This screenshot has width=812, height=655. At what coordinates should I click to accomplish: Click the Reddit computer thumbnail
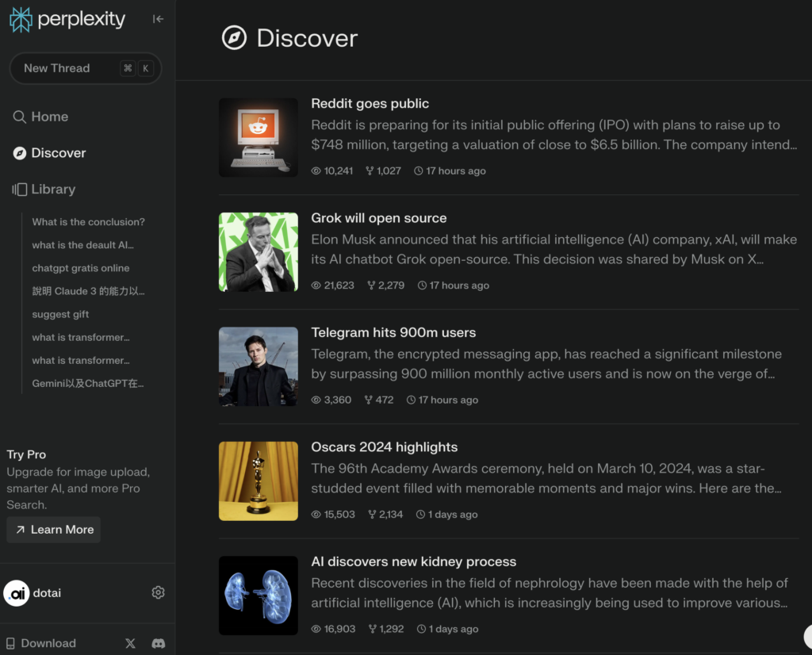click(259, 138)
